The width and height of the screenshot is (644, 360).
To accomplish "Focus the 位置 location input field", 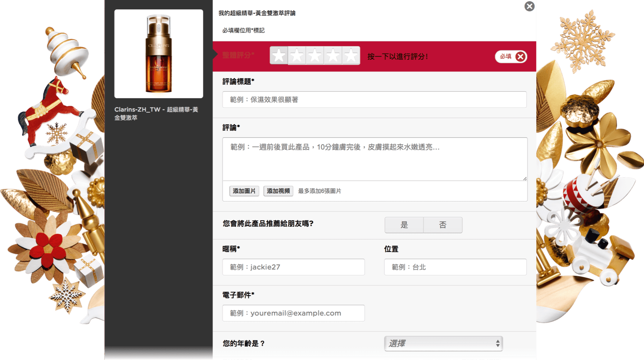I will pyautogui.click(x=455, y=267).
